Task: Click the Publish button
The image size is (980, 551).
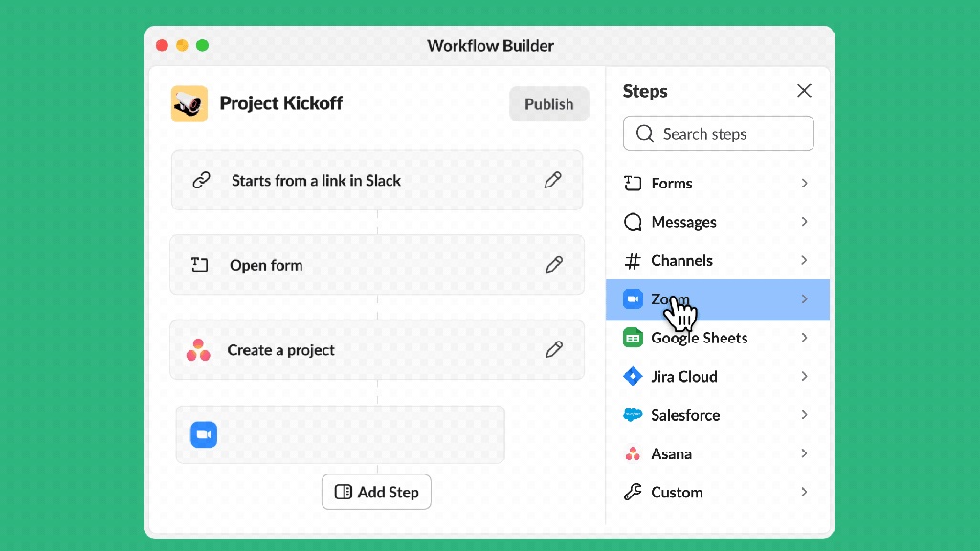Action: pos(548,104)
